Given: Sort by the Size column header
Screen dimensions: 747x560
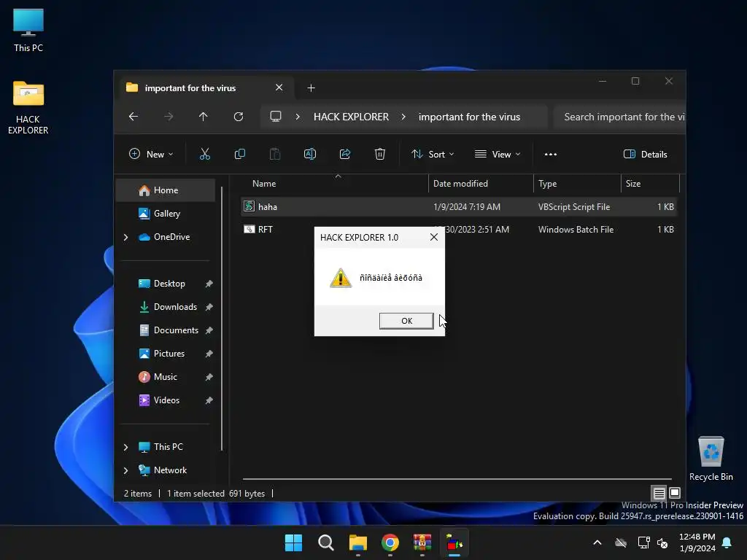Looking at the screenshot, I should 650,183.
